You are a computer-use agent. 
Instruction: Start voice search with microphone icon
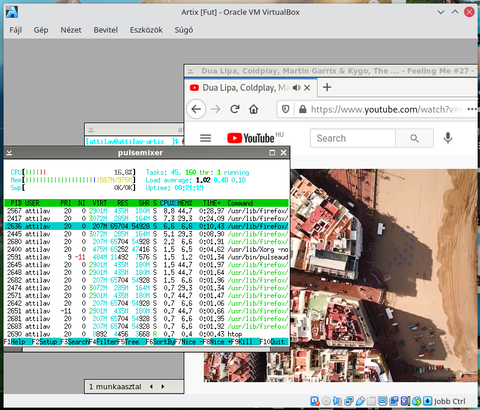pyautogui.click(x=448, y=138)
